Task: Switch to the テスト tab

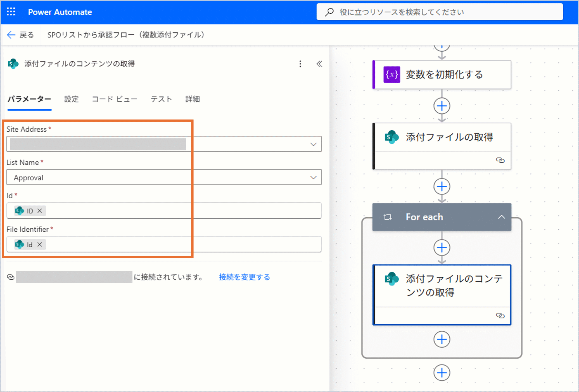Action: pyautogui.click(x=161, y=99)
